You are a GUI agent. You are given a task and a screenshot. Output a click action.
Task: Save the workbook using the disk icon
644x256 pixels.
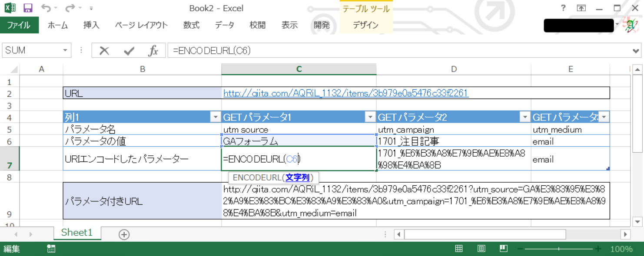(28, 8)
